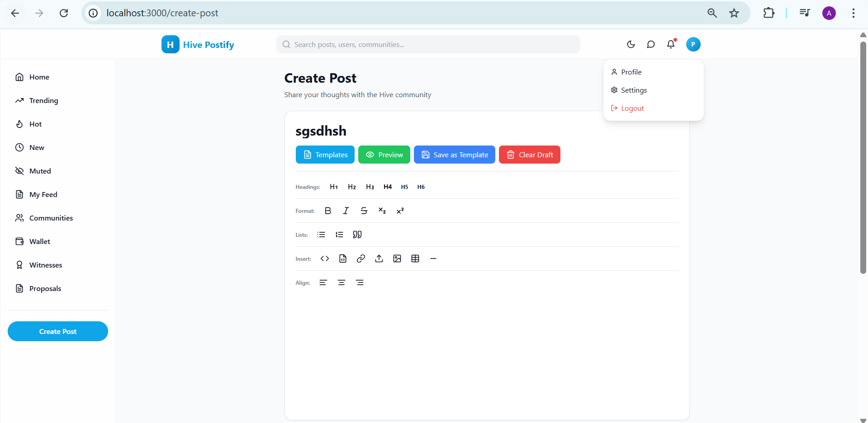Apply Heading 5 format
This screenshot has width=868, height=423.
click(x=404, y=187)
